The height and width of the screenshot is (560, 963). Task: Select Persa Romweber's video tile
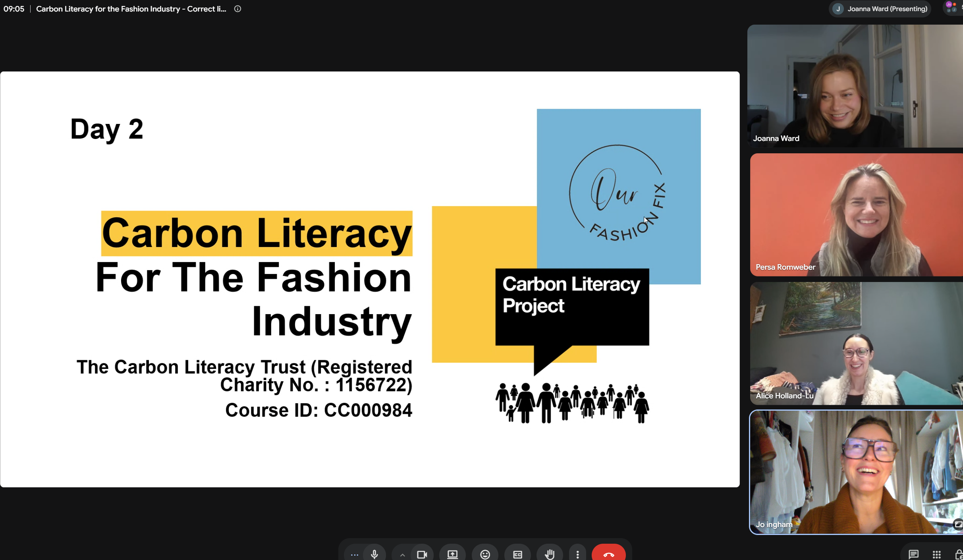856,214
